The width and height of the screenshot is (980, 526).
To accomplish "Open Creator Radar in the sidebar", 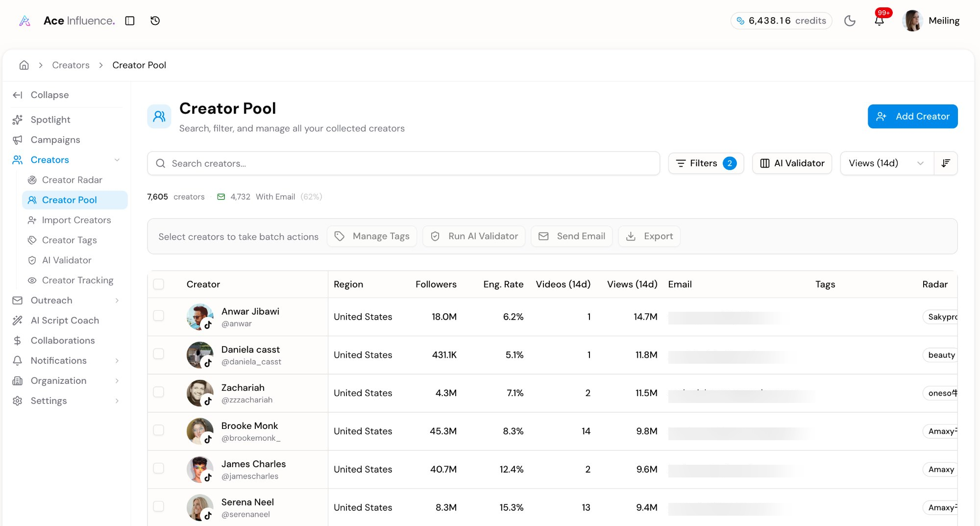I will 72,180.
